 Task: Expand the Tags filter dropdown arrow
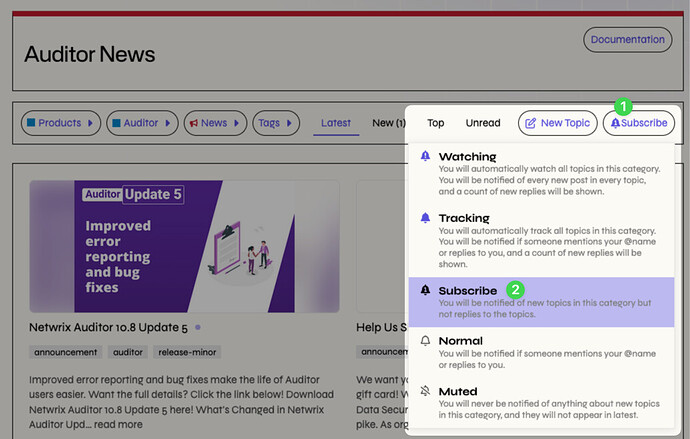[289, 123]
